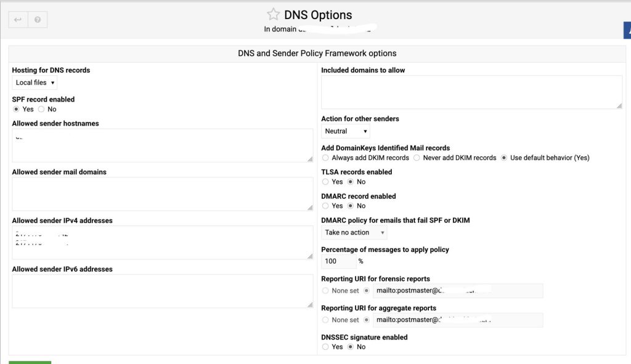Click aggregate reports mailto address field
This screenshot has width=631, height=364.
pos(458,320)
